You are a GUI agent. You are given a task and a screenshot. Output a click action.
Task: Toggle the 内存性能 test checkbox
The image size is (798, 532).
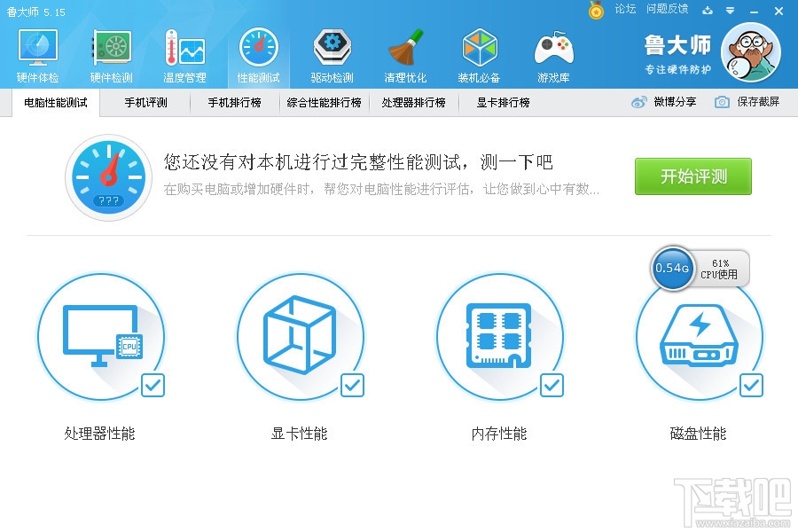(552, 386)
